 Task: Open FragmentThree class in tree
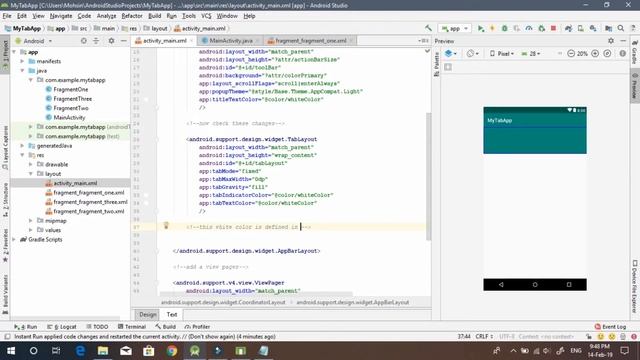pos(72,99)
